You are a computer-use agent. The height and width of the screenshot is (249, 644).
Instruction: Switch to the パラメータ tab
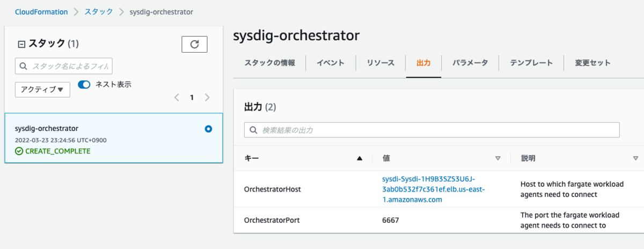tap(470, 63)
